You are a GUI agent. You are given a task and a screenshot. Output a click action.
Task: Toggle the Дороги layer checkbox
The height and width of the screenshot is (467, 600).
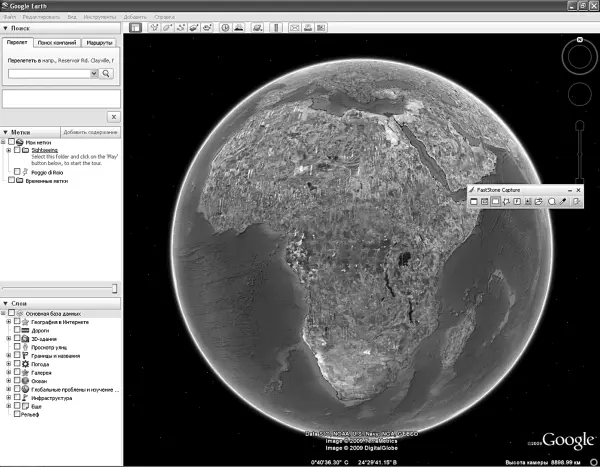point(17,330)
